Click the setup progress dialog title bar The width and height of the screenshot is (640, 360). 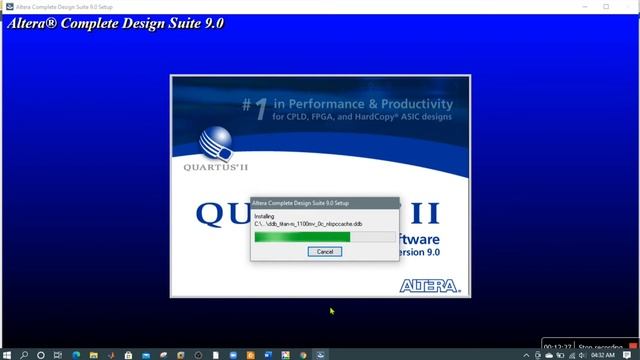[324, 203]
